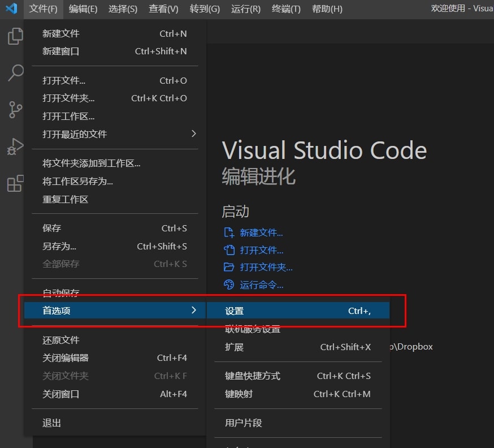This screenshot has height=448, width=494.
Task: Choose 扩展 in the preferences submenu
Action: pos(298,347)
